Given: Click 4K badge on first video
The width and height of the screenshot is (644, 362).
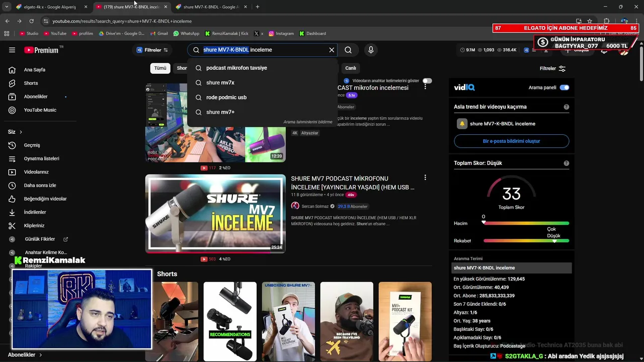Looking at the screenshot, I should click(x=295, y=133).
